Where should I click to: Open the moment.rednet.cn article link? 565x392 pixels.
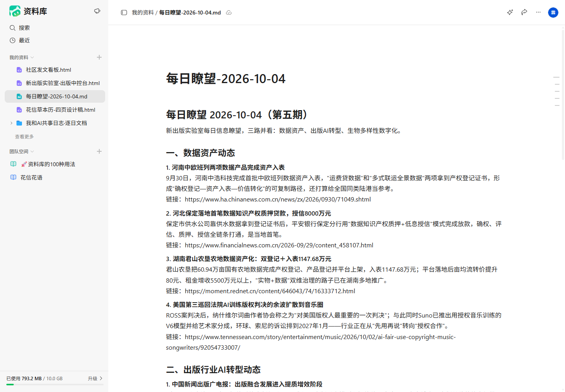click(270, 291)
